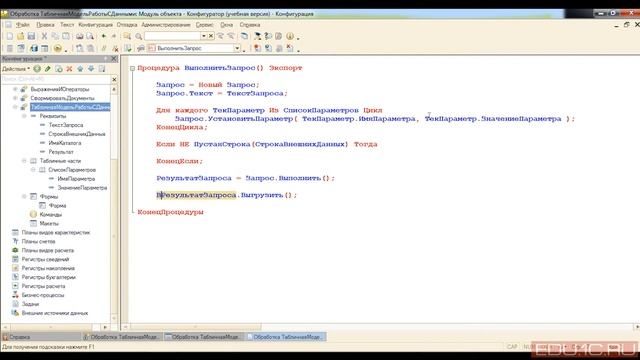This screenshot has height=360, width=640.
Task: Open the Окна menu
Action: [x=227, y=25]
